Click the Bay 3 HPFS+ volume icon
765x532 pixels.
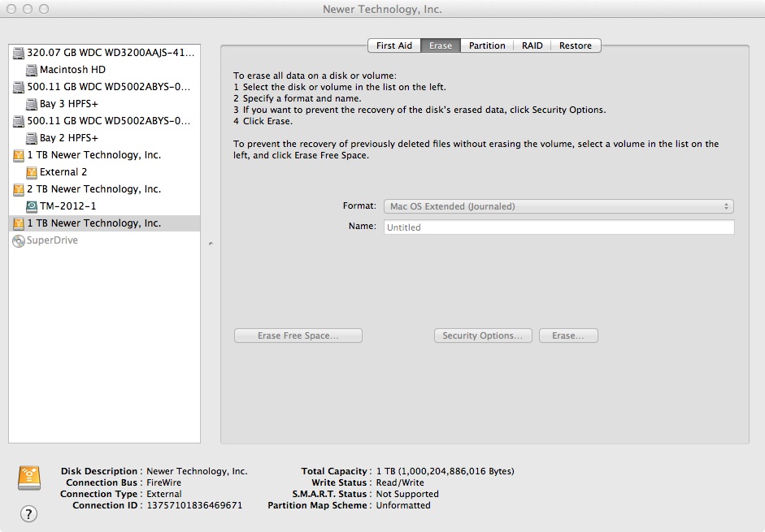click(x=31, y=104)
